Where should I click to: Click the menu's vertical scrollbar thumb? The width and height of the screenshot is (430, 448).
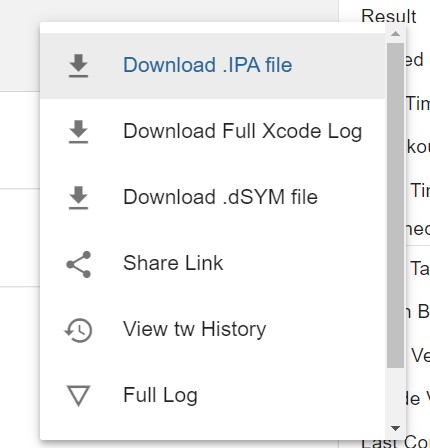[395, 206]
